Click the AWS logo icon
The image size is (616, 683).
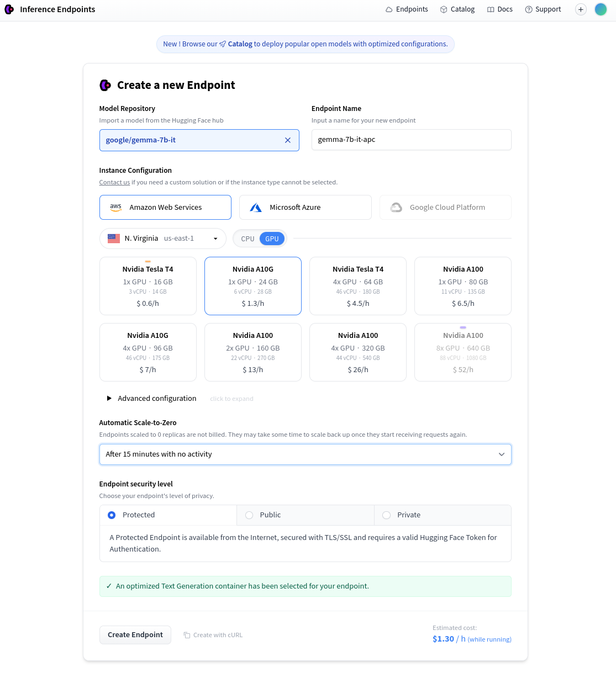click(115, 207)
